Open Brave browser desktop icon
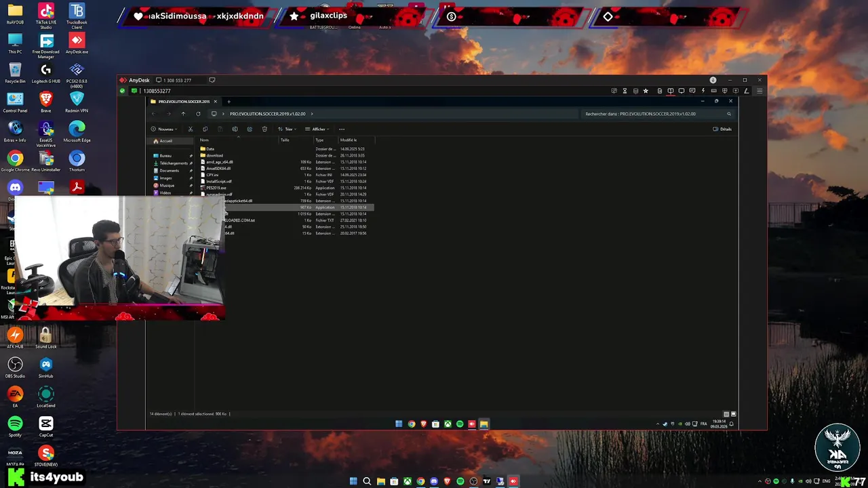The image size is (868, 488). pyautogui.click(x=46, y=103)
